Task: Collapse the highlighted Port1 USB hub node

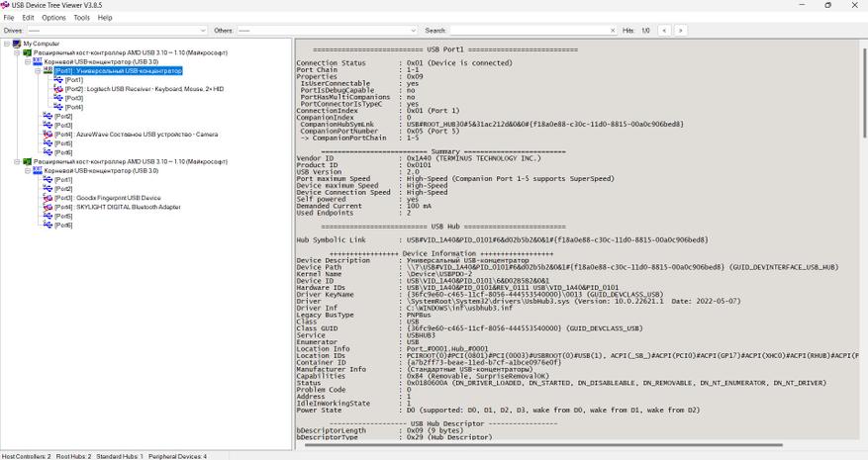Action: pos(38,71)
